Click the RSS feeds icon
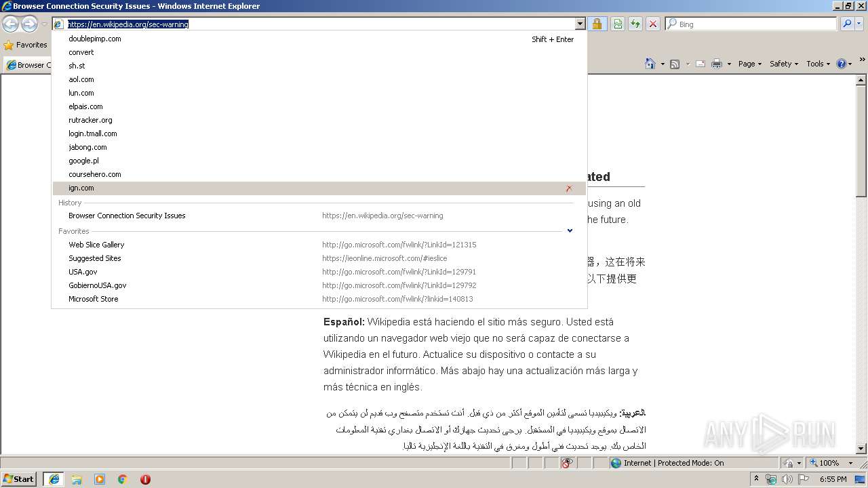Screen dimensions: 868x488 (675, 64)
